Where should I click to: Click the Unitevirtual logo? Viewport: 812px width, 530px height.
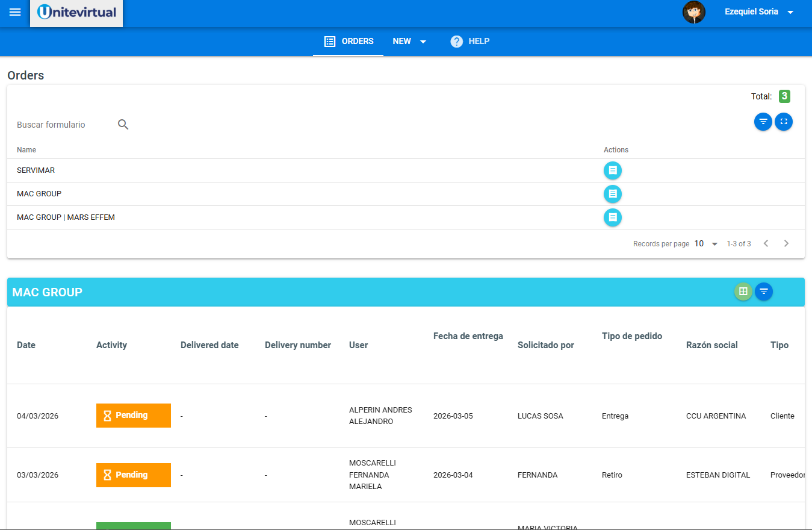click(76, 12)
